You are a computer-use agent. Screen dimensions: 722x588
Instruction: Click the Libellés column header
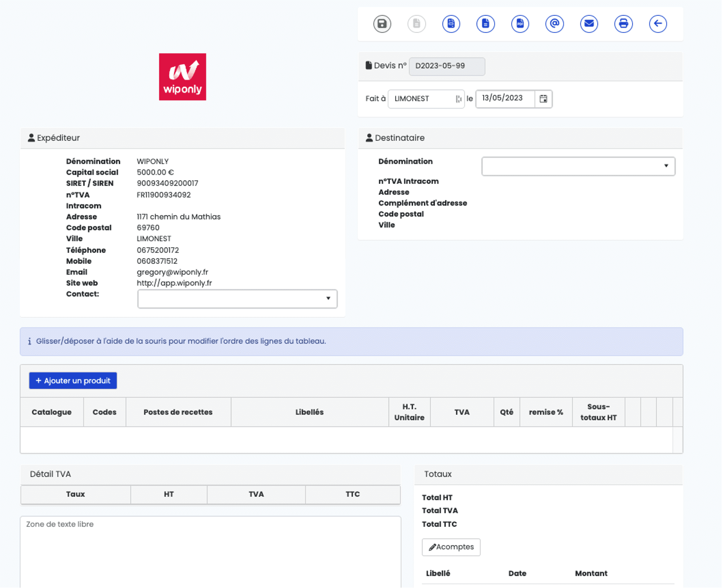tap(310, 412)
